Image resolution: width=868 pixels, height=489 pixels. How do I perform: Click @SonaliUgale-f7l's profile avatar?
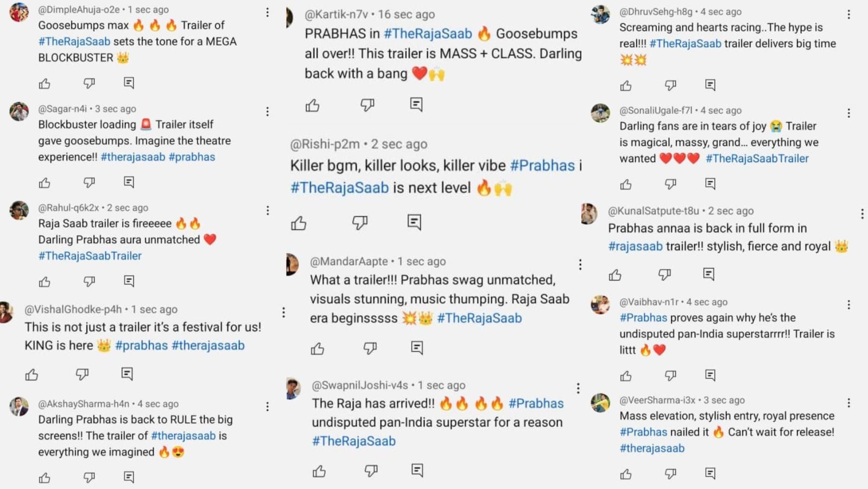point(600,113)
